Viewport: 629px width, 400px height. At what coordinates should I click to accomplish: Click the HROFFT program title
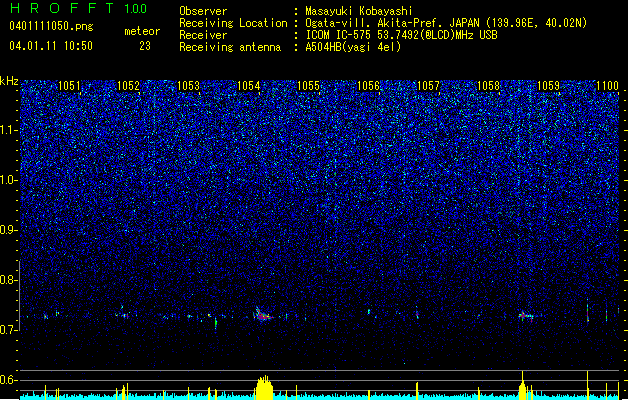[62, 8]
